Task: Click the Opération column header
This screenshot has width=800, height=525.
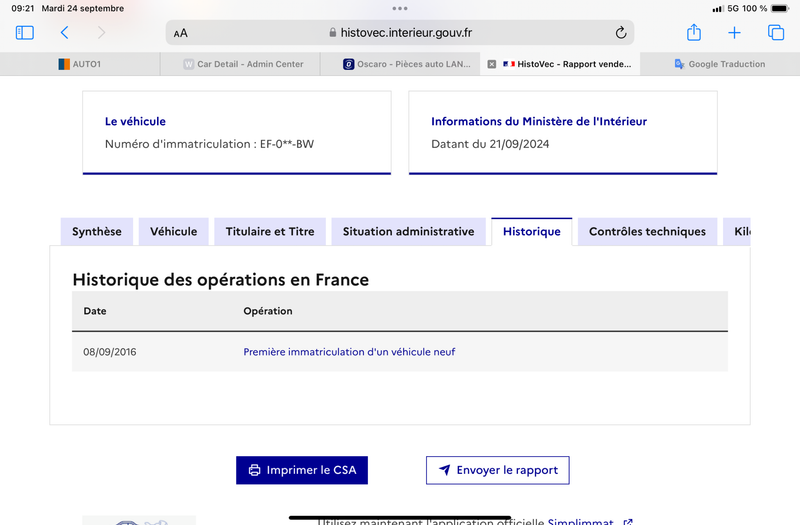Action: pos(268,311)
